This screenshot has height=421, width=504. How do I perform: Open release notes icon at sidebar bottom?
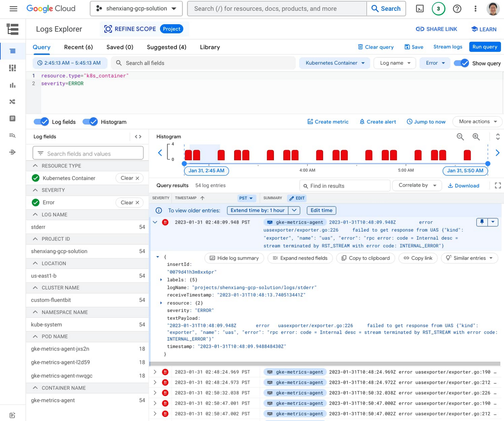tap(12, 415)
